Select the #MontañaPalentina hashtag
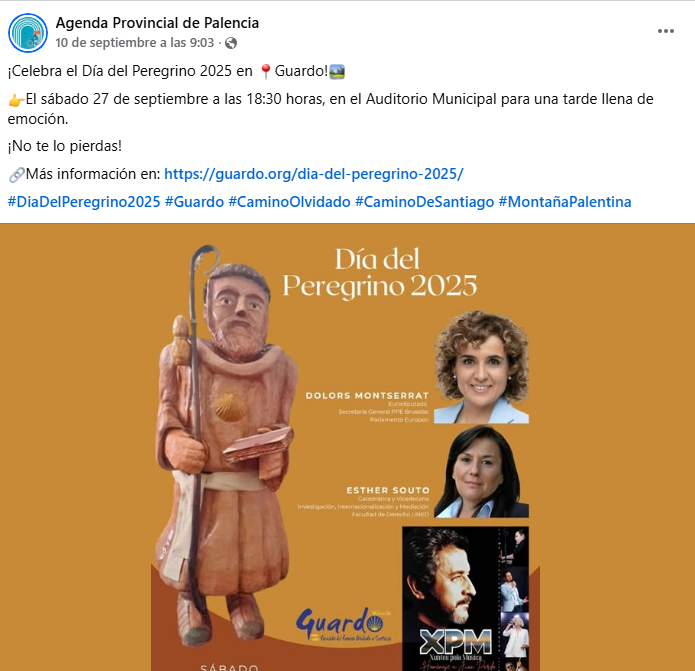This screenshot has width=695, height=671. (565, 202)
